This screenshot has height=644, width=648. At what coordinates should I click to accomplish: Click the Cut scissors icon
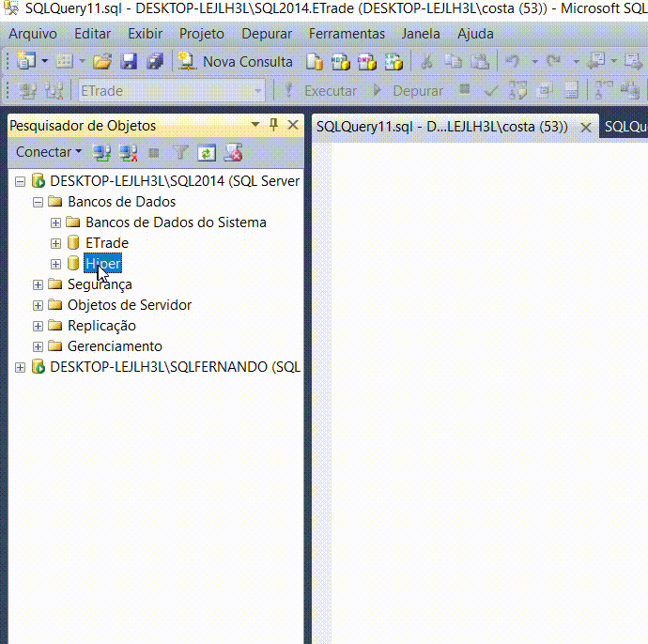426,62
